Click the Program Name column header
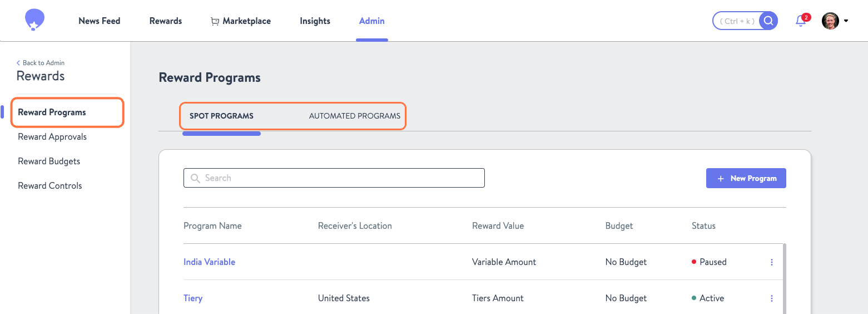 pyautogui.click(x=212, y=226)
